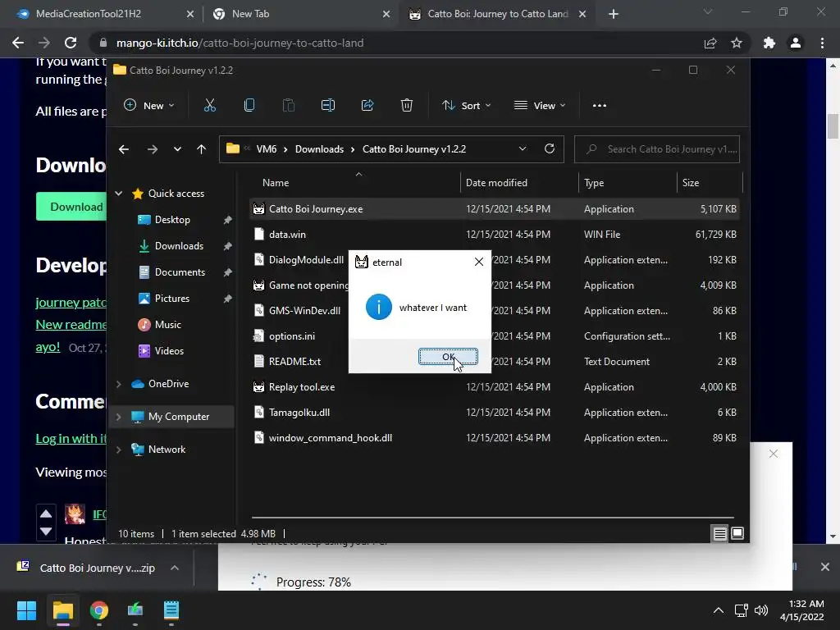840x630 pixels.
Task: Open the See more (three dots) Explorer menu
Action: tap(600, 106)
